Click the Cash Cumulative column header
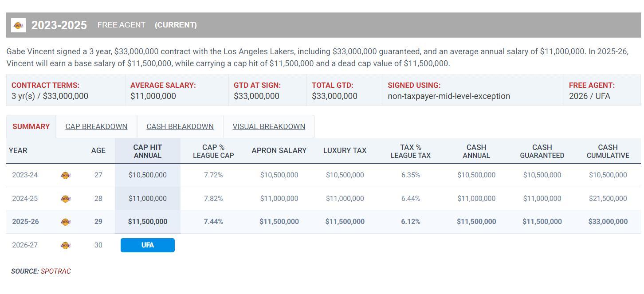This screenshot has height=294, width=644. (x=608, y=151)
